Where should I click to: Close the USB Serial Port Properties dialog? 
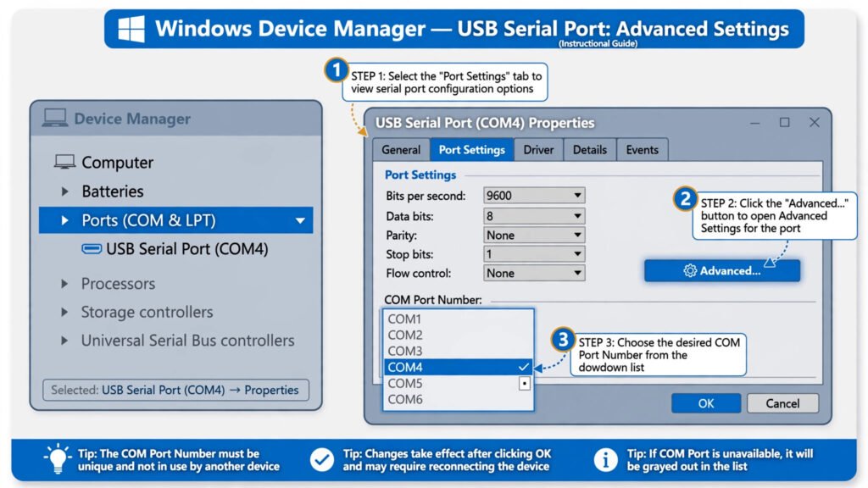[815, 122]
